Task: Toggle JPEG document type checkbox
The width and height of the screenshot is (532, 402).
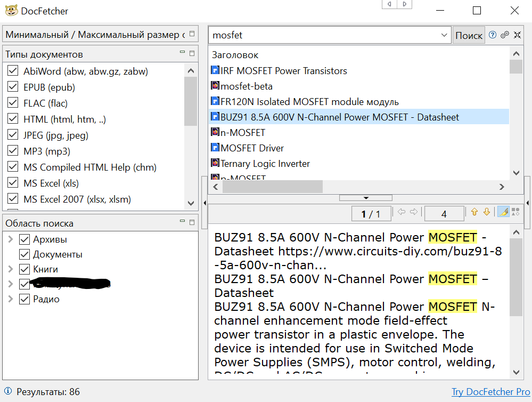Action: tap(13, 134)
